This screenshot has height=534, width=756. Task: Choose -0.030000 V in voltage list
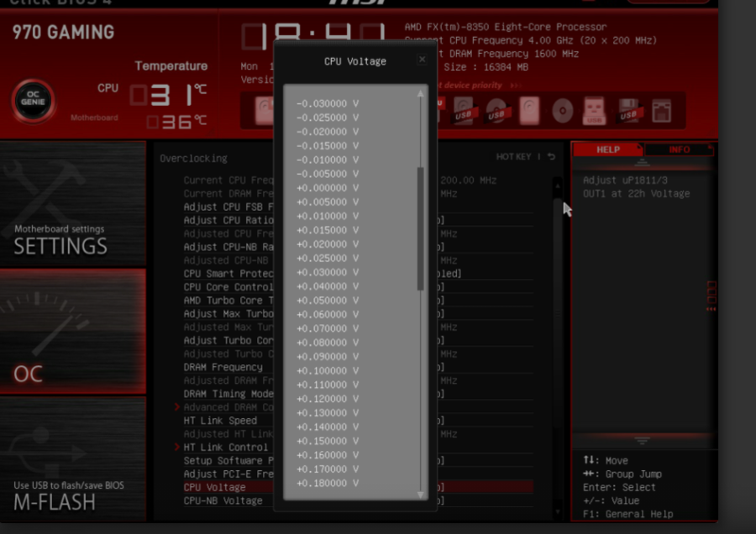(328, 103)
